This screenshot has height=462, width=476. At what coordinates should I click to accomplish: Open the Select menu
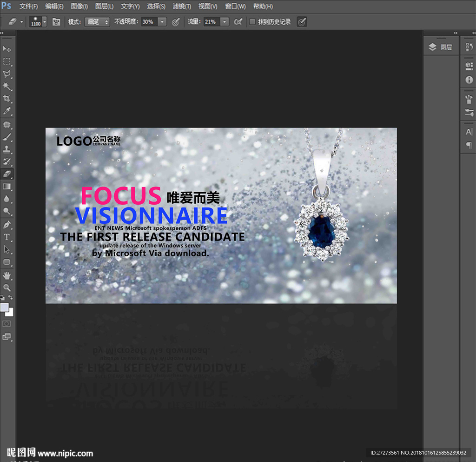click(156, 7)
